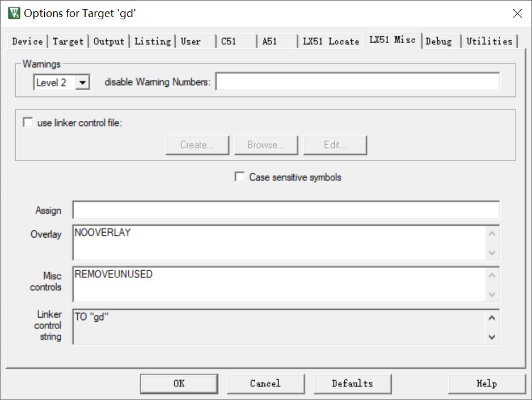This screenshot has height=400, width=532.
Task: Click Misc controls scroll up arrow
Action: click(x=492, y=276)
